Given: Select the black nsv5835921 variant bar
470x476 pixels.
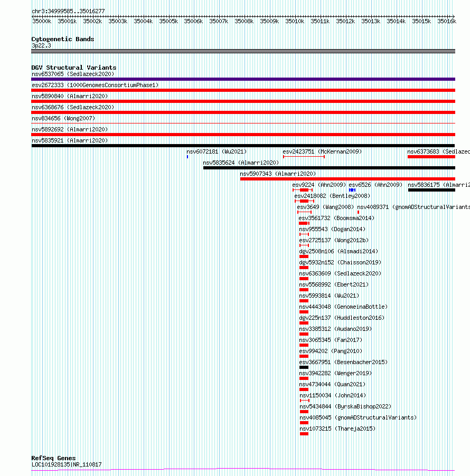Looking at the screenshot, I should (243, 146).
